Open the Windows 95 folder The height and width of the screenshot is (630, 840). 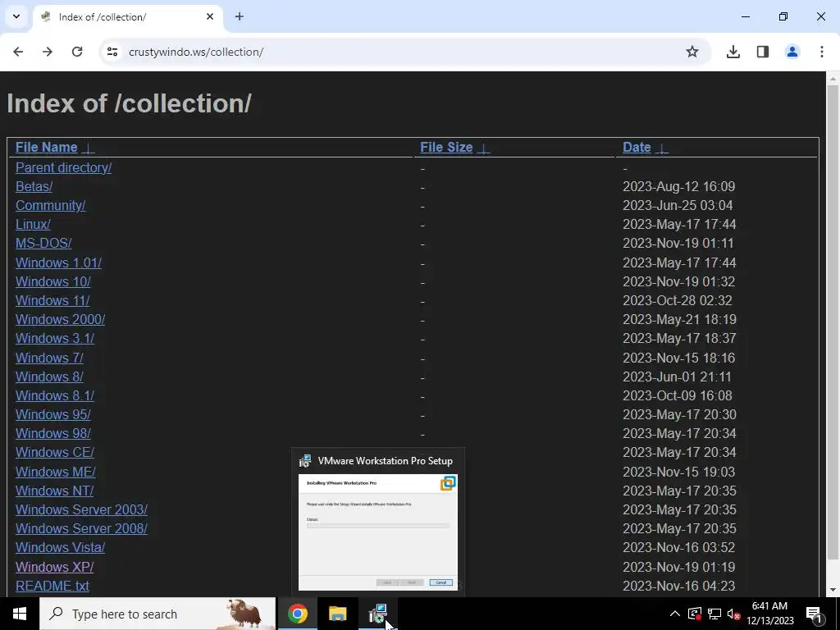[x=53, y=414]
